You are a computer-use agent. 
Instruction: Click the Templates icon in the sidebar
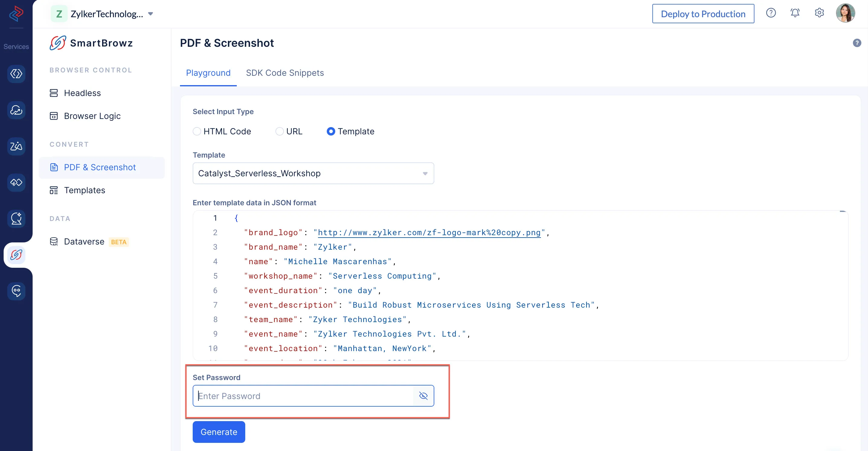53,190
